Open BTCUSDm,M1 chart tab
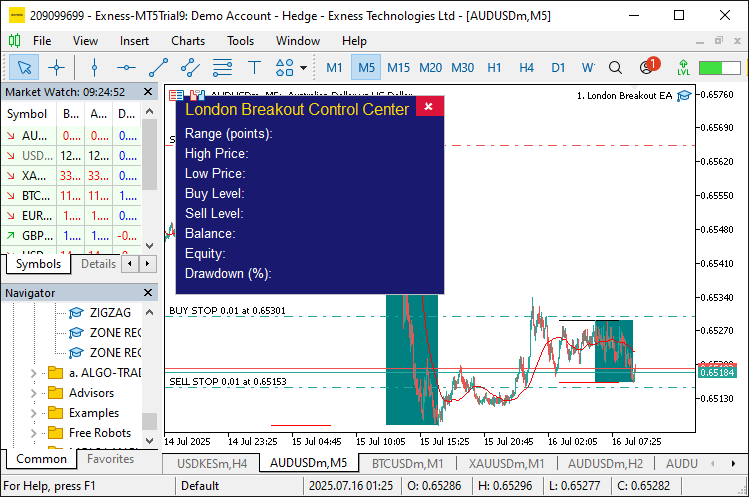This screenshot has width=749, height=497. [x=407, y=464]
